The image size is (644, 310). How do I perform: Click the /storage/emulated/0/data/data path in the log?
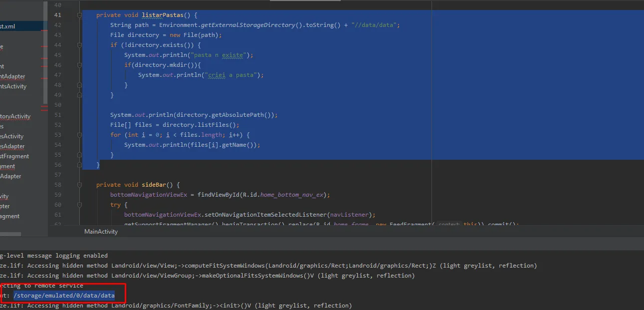(64, 296)
